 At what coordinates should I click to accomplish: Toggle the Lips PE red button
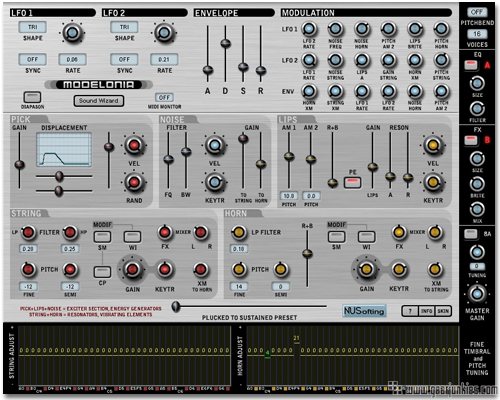pyautogui.click(x=353, y=182)
